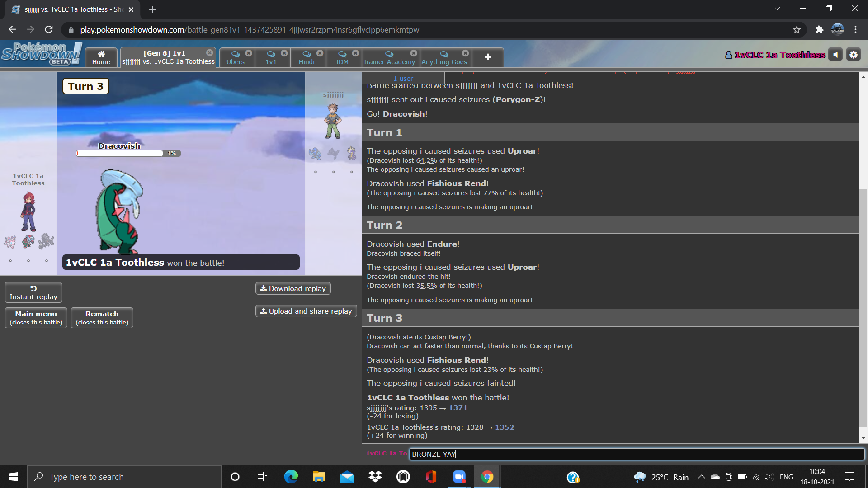
Task: Toggle the sound mute speaker icon
Action: pyautogui.click(x=835, y=55)
